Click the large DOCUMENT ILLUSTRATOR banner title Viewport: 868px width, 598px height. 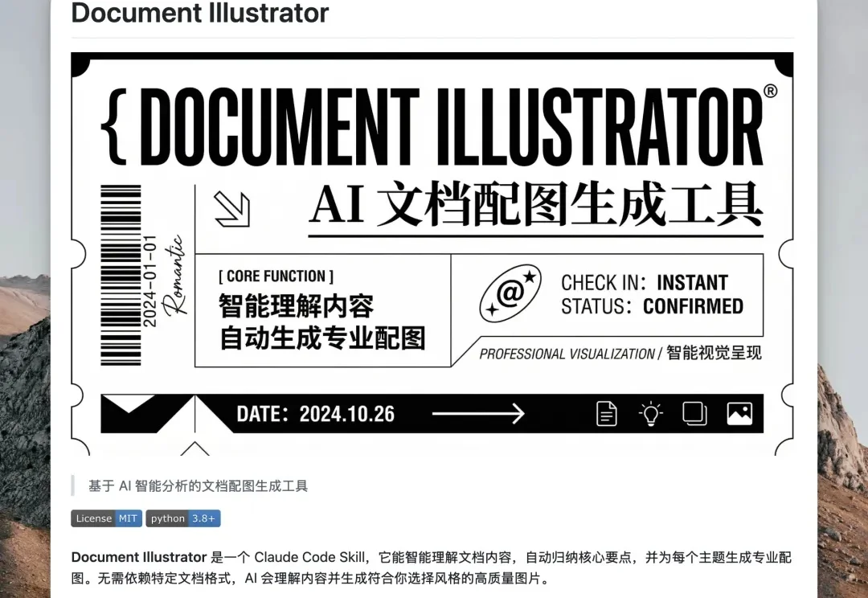tap(450, 125)
